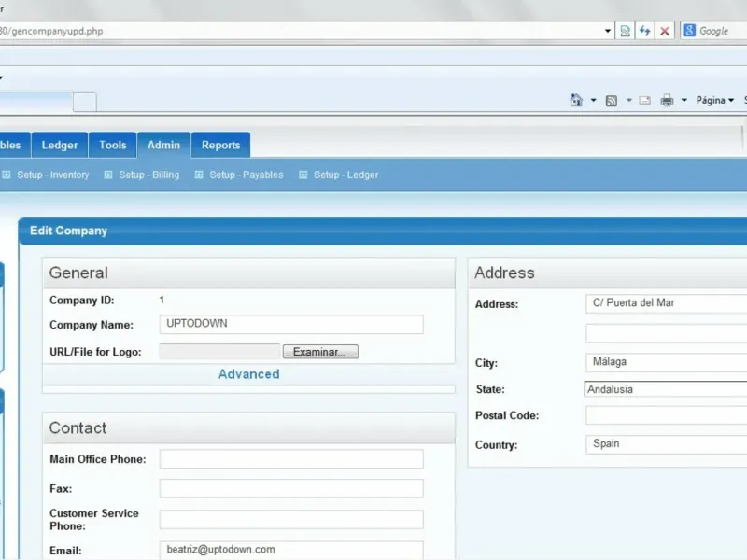The width and height of the screenshot is (747, 560).
Task: Click the Email field with beatriz@uptodown.com
Action: coord(291,550)
